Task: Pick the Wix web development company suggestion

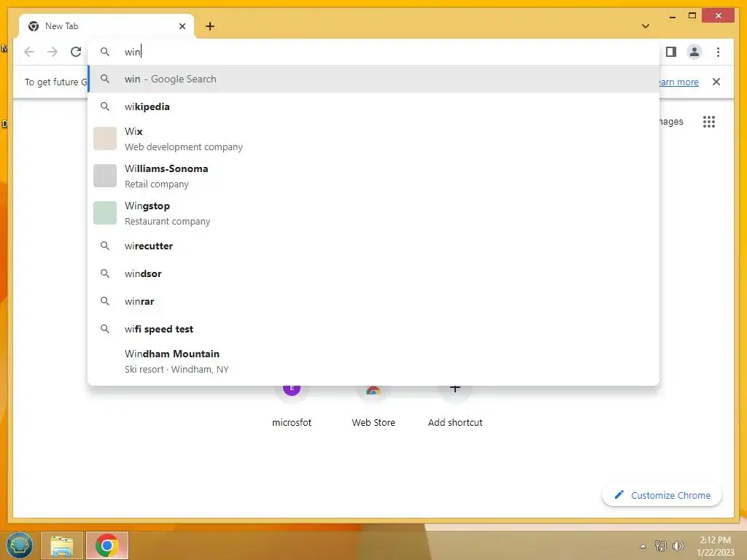Action: pyautogui.click(x=373, y=139)
